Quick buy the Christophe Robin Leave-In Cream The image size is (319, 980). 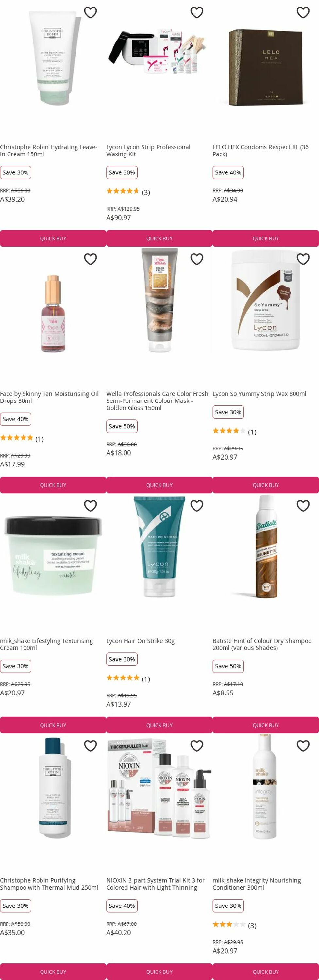(53, 238)
